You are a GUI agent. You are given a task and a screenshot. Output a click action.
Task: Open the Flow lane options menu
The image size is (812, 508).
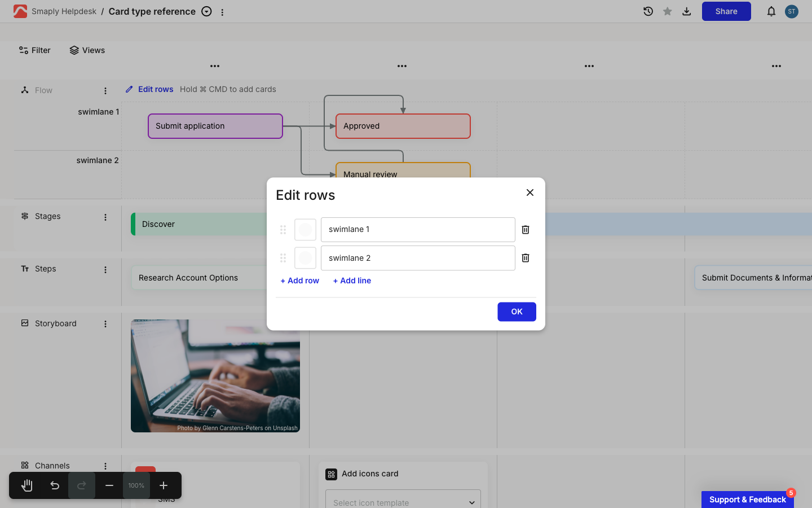pos(105,90)
